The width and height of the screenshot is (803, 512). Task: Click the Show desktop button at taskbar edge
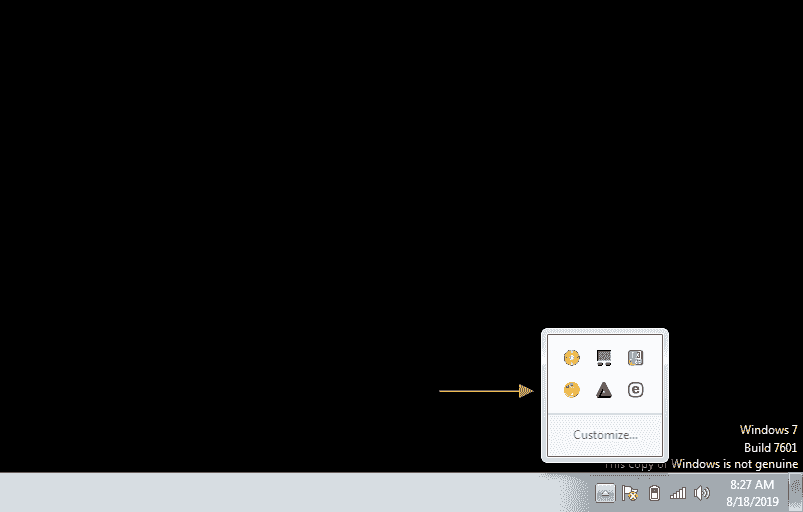pyautogui.click(x=795, y=492)
